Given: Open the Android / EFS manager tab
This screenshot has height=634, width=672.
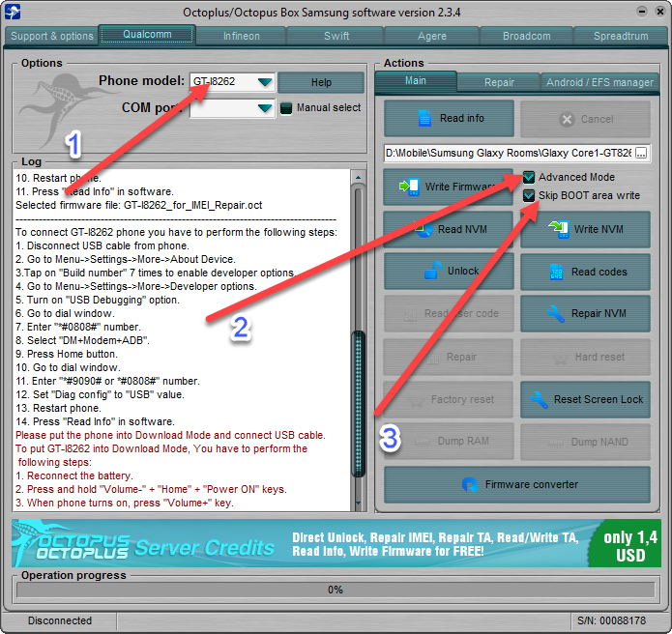Looking at the screenshot, I should (x=599, y=82).
